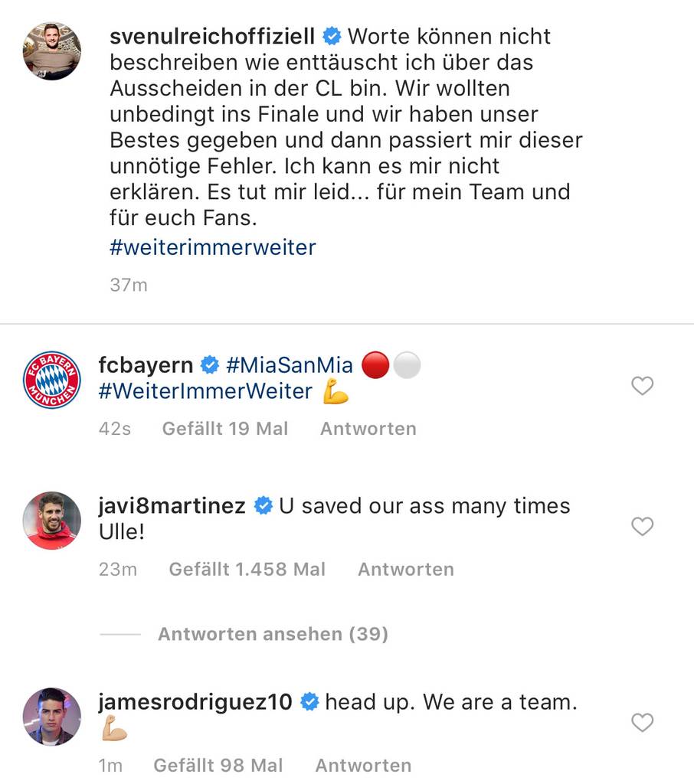Screen dimensions: 694x784
Task: View likes on Gefällt 98 Mal
Action: [x=218, y=766]
